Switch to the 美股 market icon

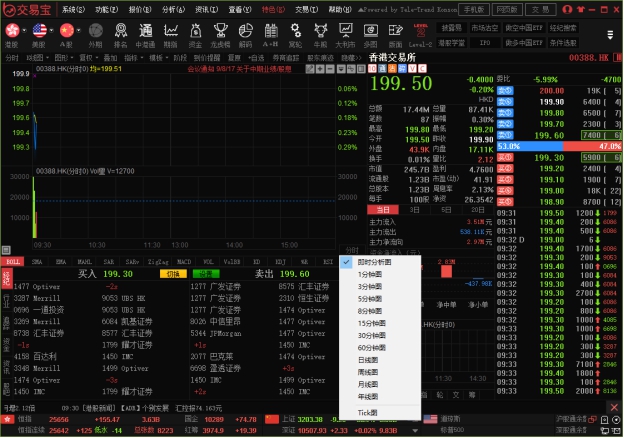click(39, 33)
